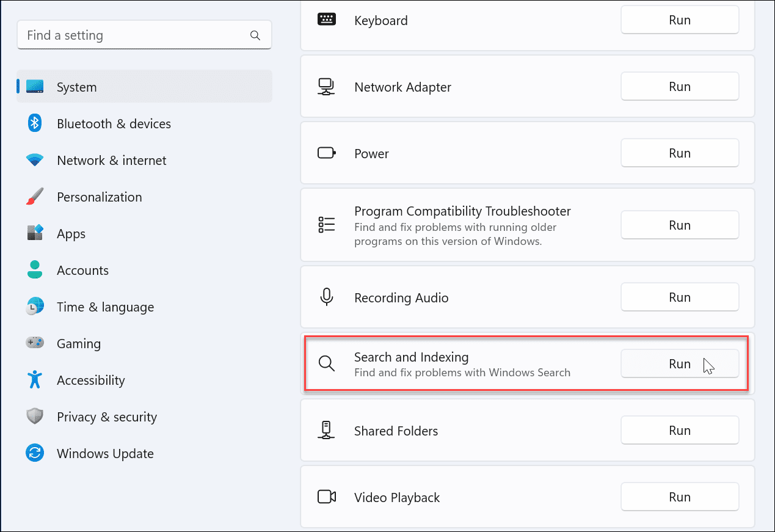Click the Network & internet wifi icon
The height and width of the screenshot is (532, 775).
35,160
